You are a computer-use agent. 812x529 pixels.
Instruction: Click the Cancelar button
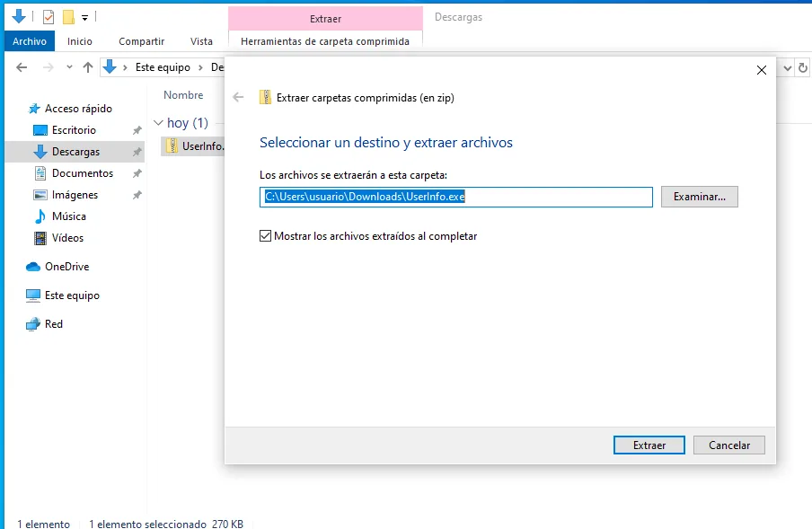[x=729, y=445]
